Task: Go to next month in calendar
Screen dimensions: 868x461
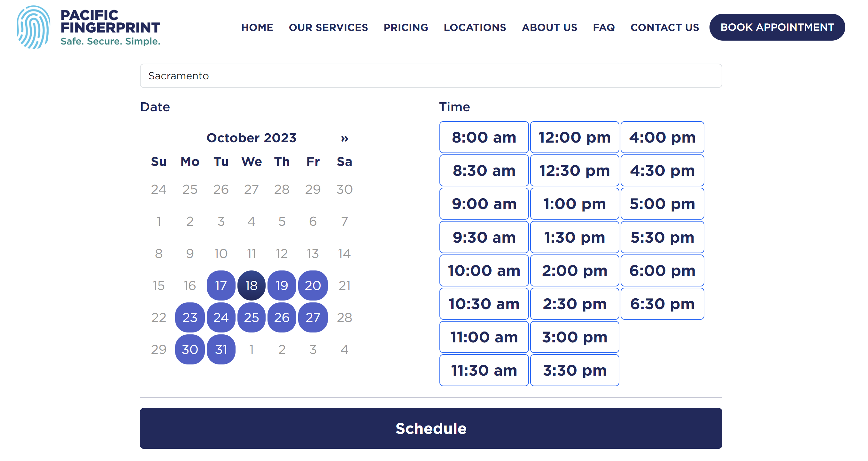Action: [344, 138]
